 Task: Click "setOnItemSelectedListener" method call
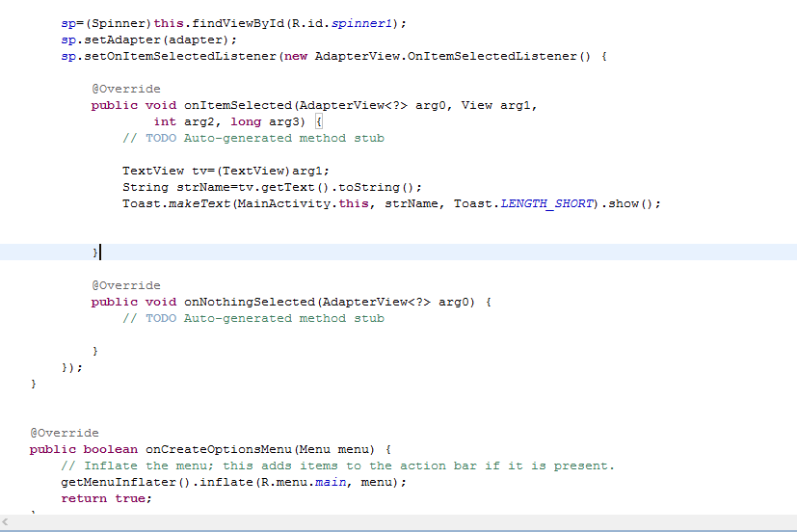coord(180,56)
